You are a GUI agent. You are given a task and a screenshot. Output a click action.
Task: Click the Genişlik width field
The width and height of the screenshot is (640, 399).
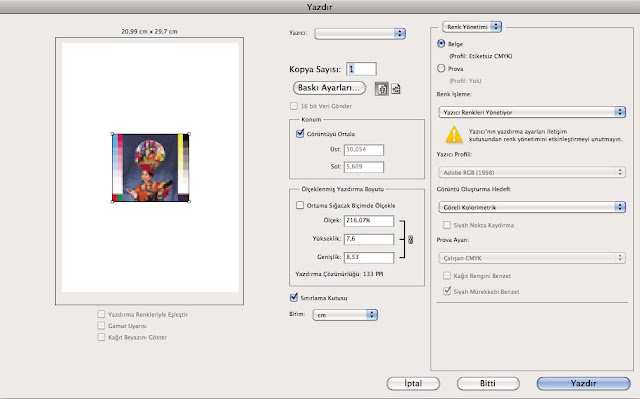369,257
